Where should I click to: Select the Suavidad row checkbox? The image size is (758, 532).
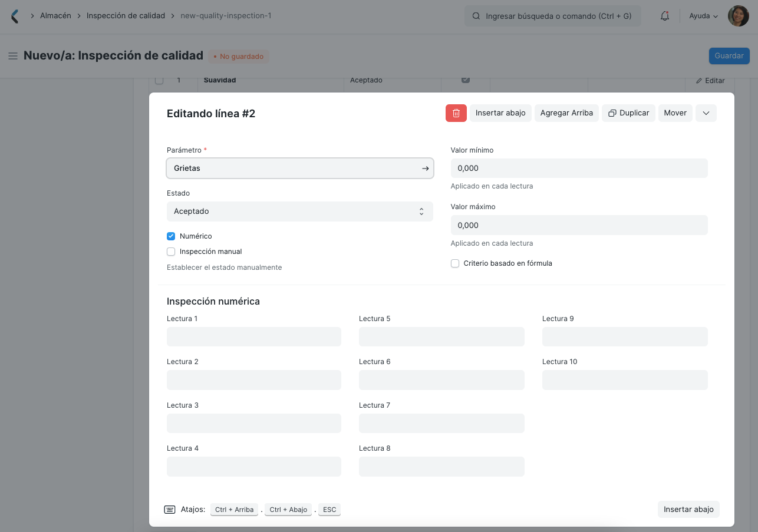click(x=159, y=80)
